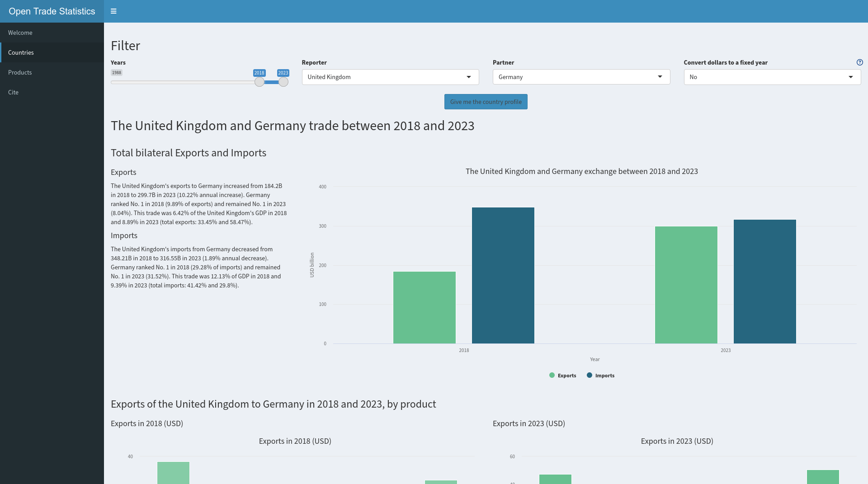This screenshot has width=868, height=484.
Task: Open the Cite sidebar page
Action: click(x=13, y=92)
